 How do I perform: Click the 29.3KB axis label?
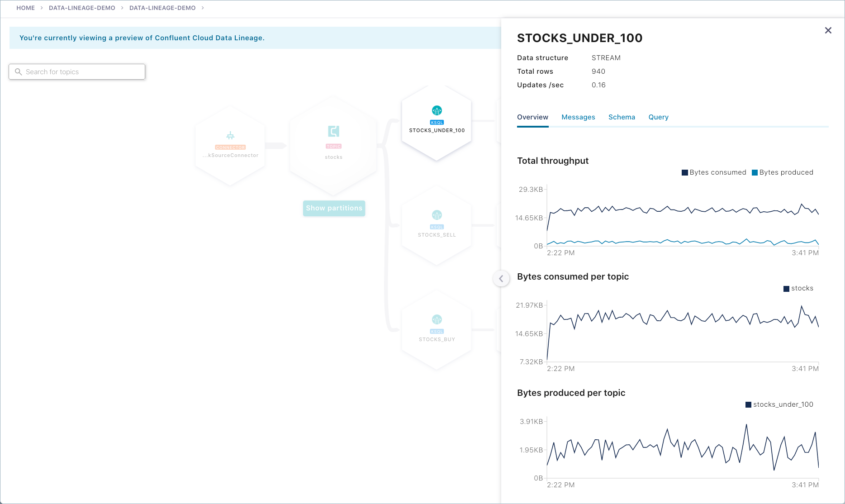coord(531,190)
